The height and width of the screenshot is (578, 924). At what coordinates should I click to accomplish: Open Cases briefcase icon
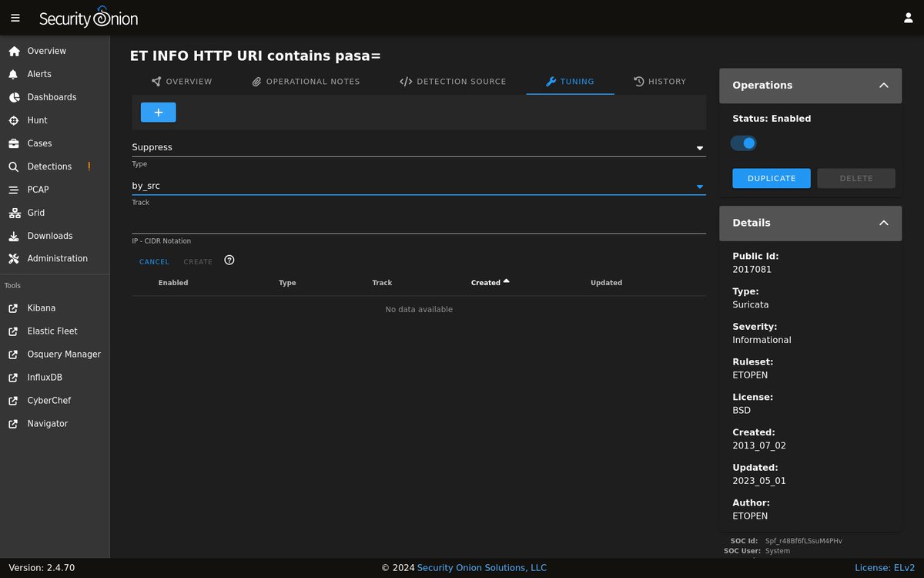point(14,143)
